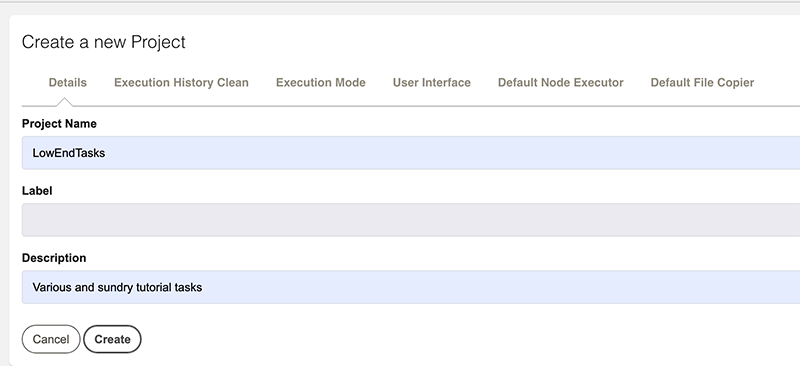Focus the empty Label input field

pos(411,219)
